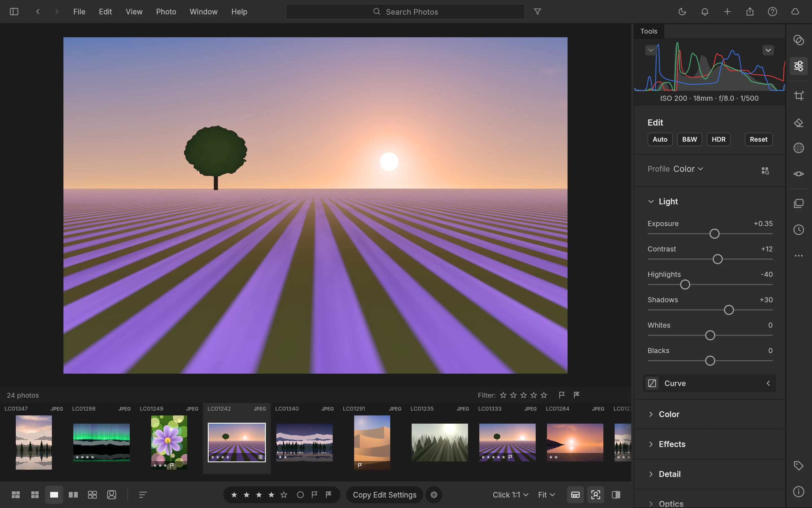Toggle show original before/after icon

click(x=616, y=494)
